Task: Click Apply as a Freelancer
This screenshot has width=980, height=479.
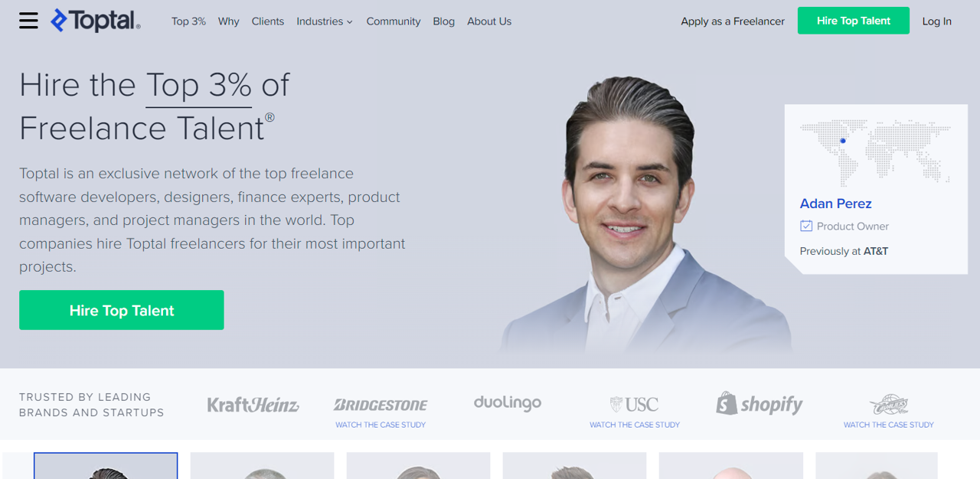Action: [733, 21]
